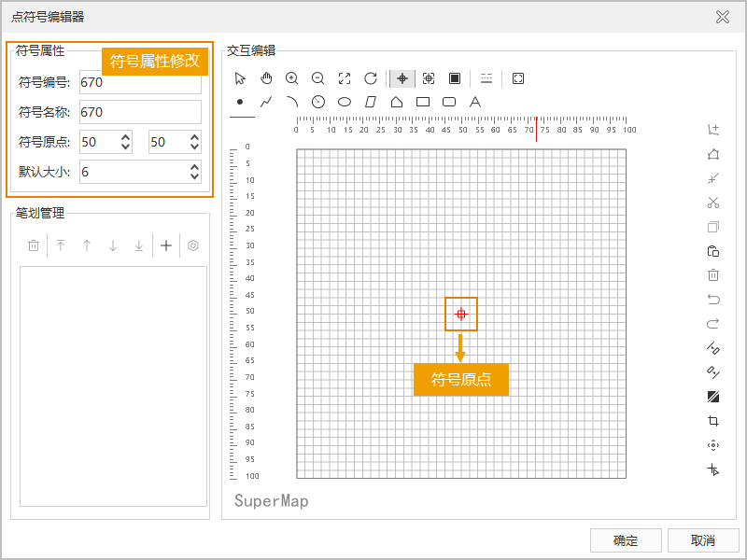This screenshot has width=747, height=560.
Task: Click the dashed-frame crosshair icon
Action: [429, 78]
